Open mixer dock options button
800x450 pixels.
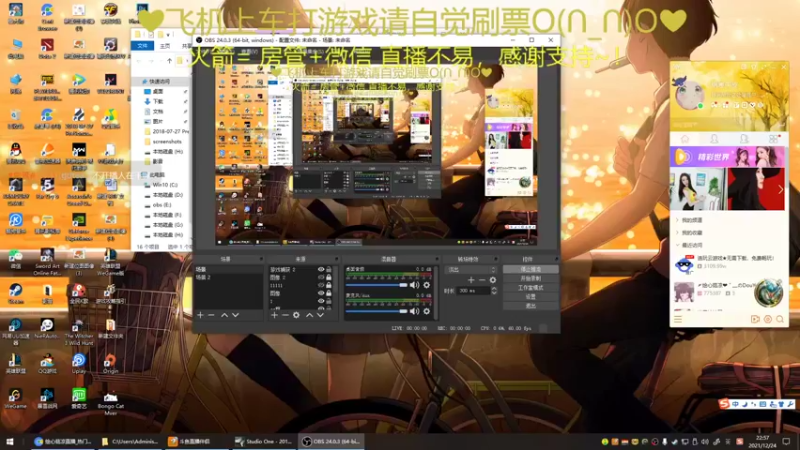(436, 259)
